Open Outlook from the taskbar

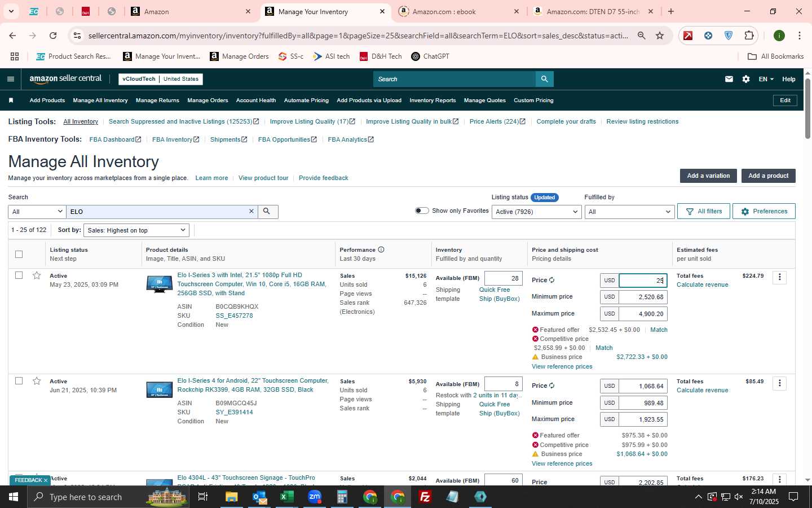tap(259, 497)
